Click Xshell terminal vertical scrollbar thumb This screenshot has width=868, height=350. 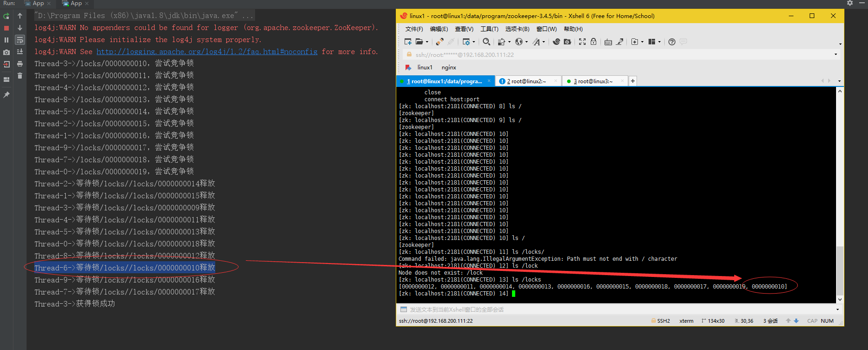(840, 271)
